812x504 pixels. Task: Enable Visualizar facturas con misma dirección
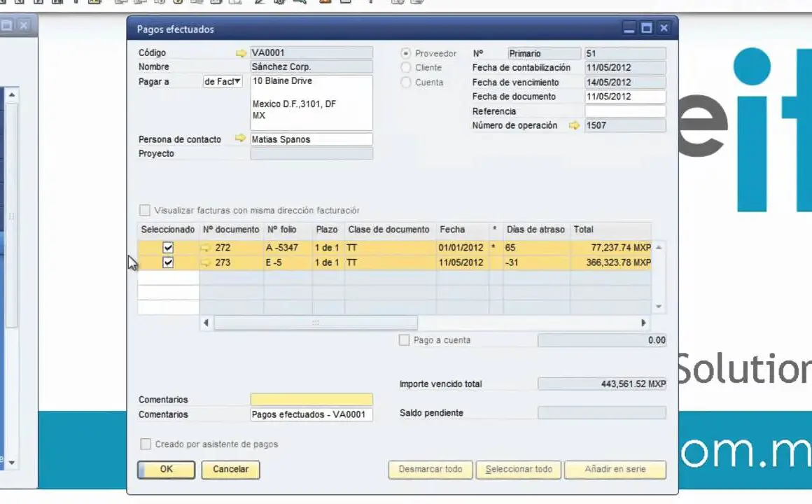145,210
